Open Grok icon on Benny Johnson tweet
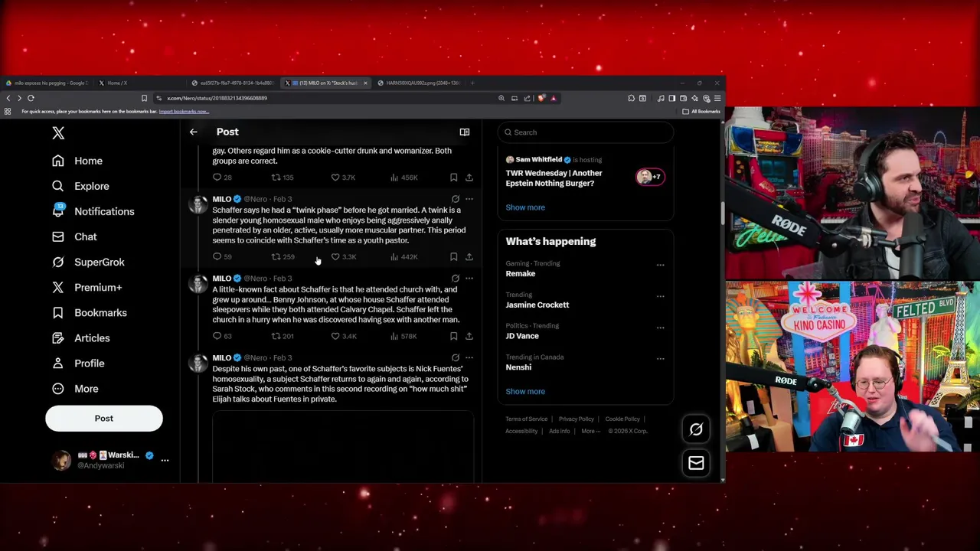Image resolution: width=980 pixels, height=551 pixels. point(455,279)
